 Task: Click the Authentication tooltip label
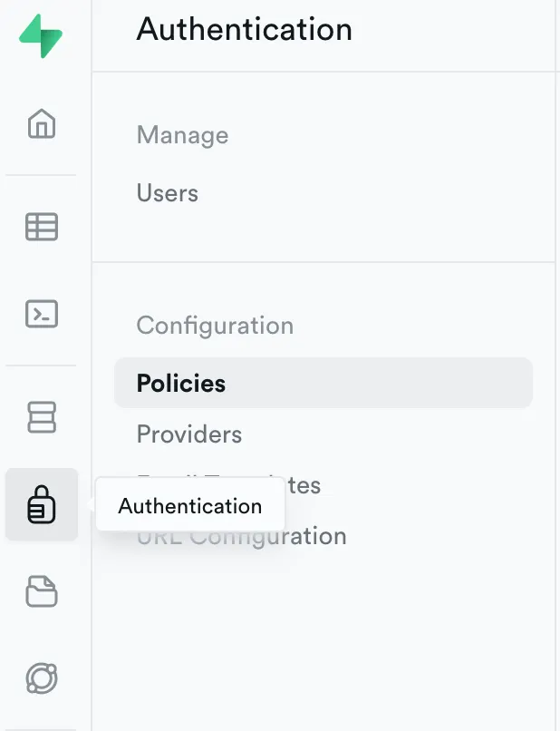(x=190, y=506)
